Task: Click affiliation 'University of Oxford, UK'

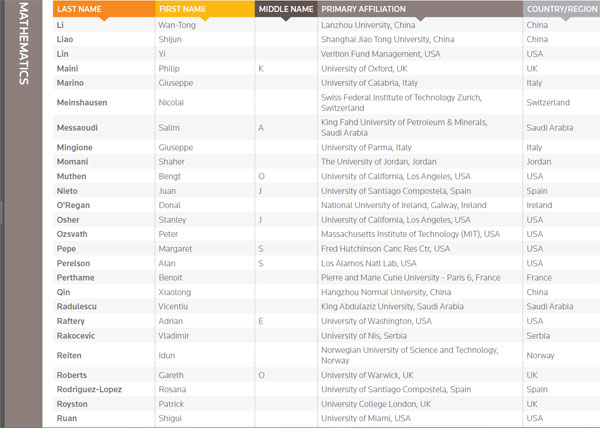Action: coord(364,68)
